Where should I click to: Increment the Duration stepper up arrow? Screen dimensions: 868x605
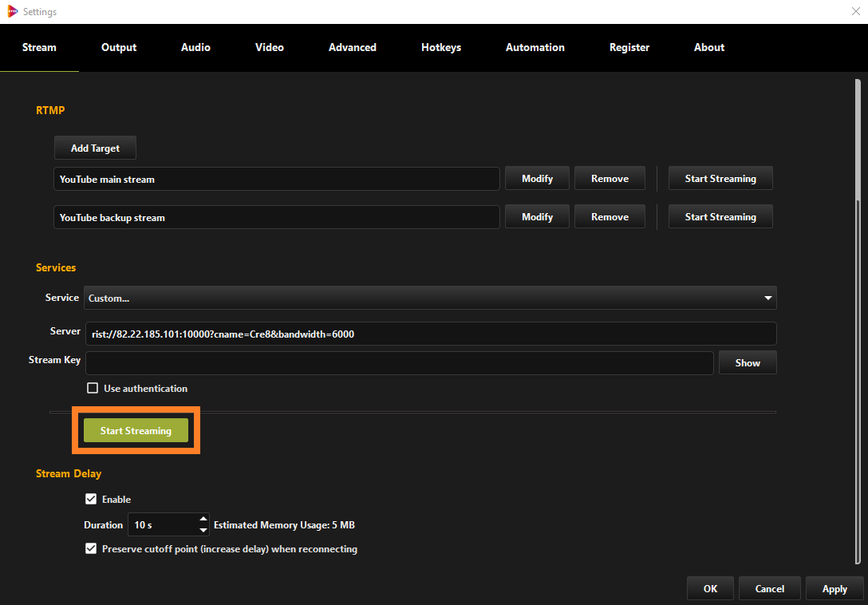point(203,520)
